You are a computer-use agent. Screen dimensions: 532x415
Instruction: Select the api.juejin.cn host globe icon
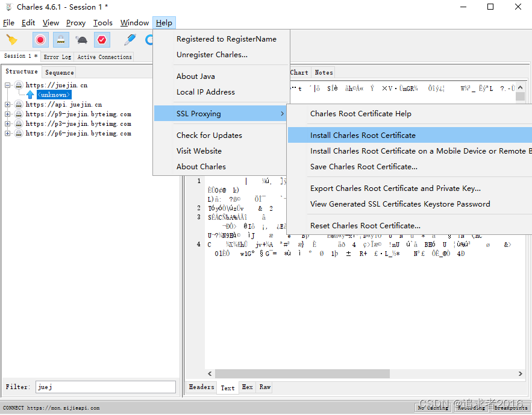click(19, 104)
